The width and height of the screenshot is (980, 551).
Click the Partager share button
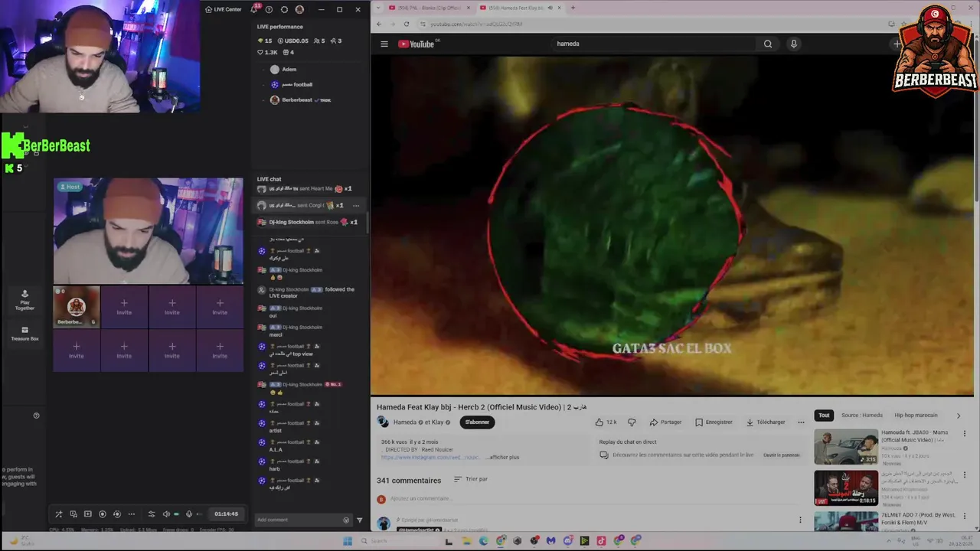coord(665,422)
